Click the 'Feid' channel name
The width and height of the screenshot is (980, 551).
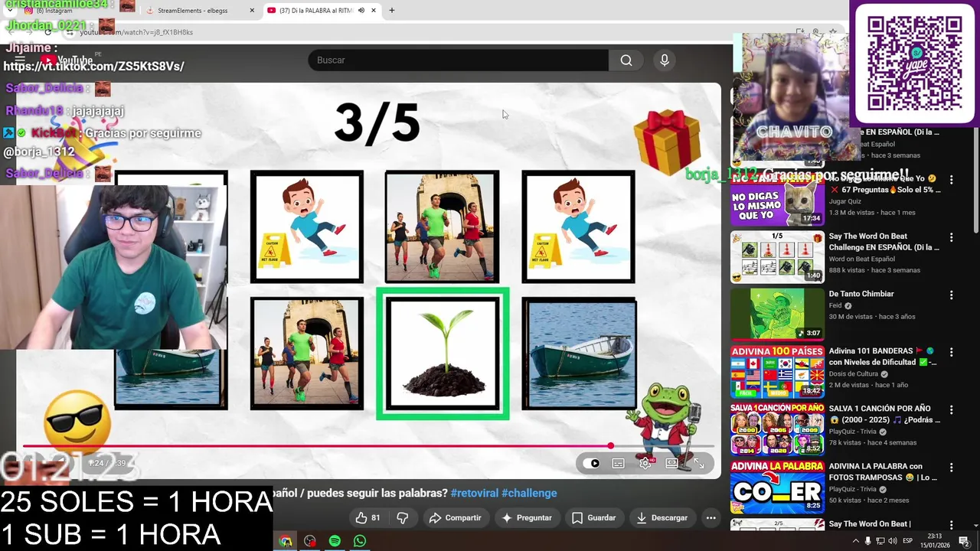point(835,305)
